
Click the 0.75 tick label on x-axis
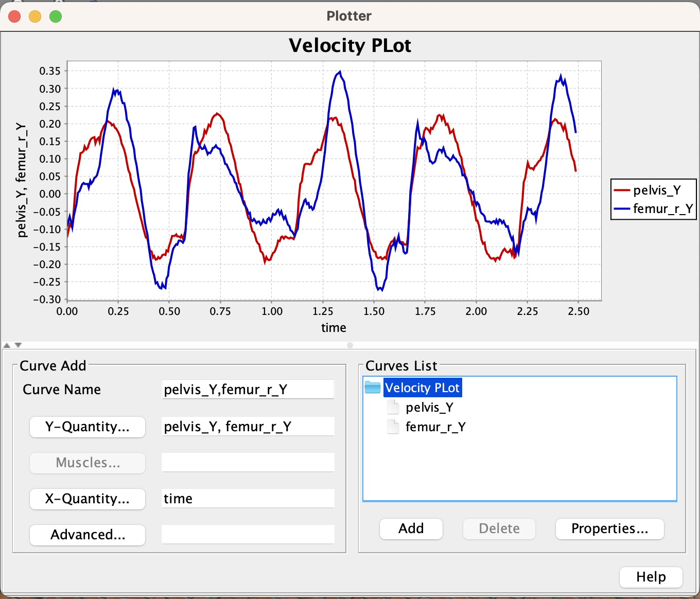pos(220,311)
